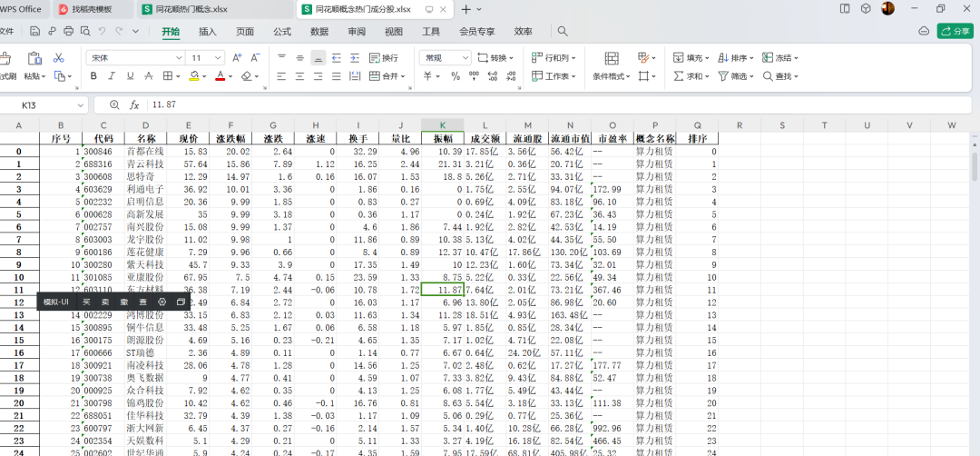Open fill color yellow highlight swatch
Image resolution: width=980 pixels, height=456 pixels.
pyautogui.click(x=194, y=75)
